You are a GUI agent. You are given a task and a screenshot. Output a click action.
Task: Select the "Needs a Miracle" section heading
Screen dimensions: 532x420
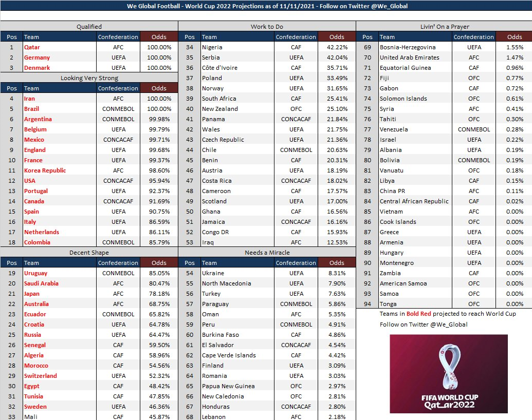[x=267, y=253]
